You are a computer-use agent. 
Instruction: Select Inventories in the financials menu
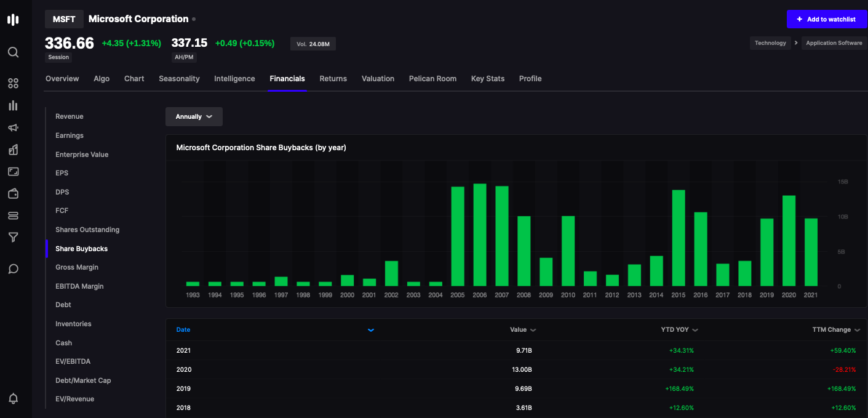(x=73, y=324)
